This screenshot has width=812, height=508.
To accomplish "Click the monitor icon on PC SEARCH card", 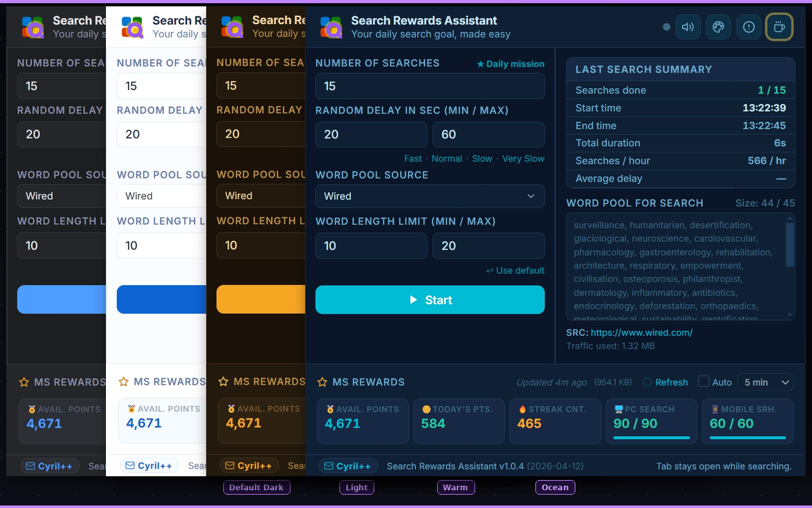I will [x=619, y=410].
